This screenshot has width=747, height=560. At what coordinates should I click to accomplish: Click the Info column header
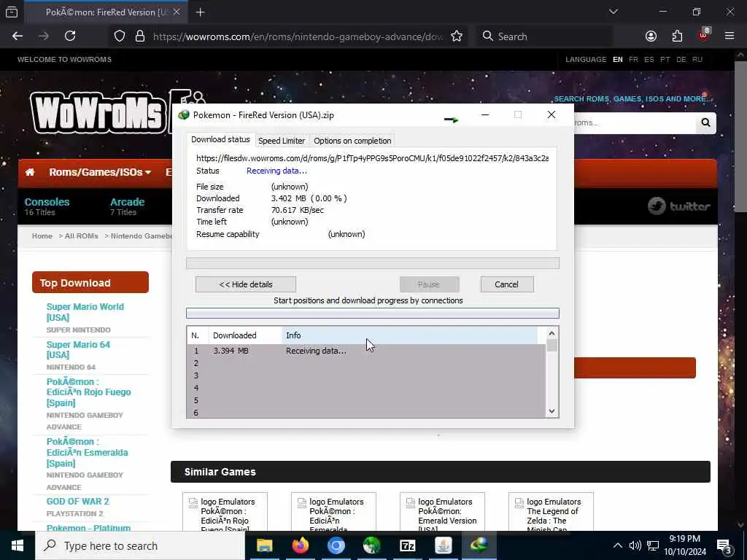tap(410, 335)
